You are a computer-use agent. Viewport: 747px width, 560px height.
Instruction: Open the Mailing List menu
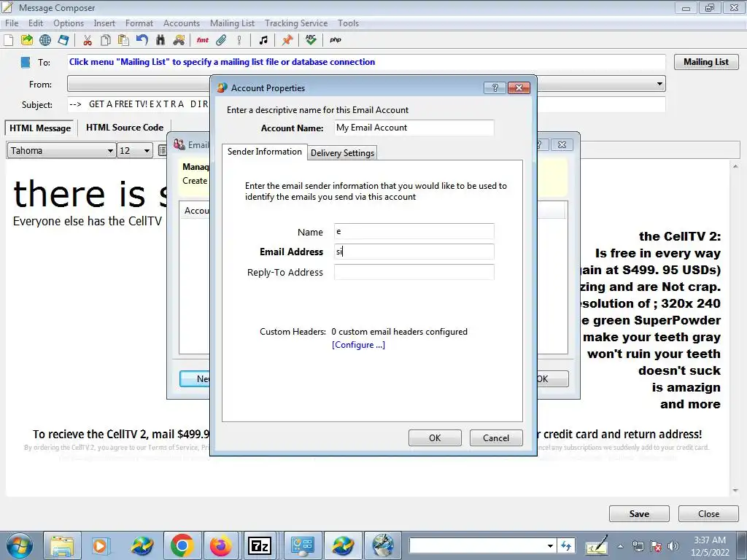[x=233, y=23]
